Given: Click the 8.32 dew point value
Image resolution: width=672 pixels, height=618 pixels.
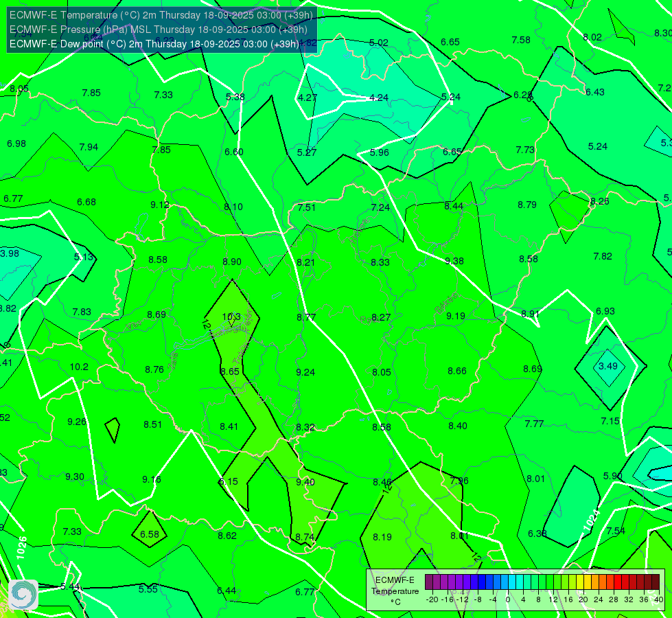Looking at the screenshot, I should 305,428.
